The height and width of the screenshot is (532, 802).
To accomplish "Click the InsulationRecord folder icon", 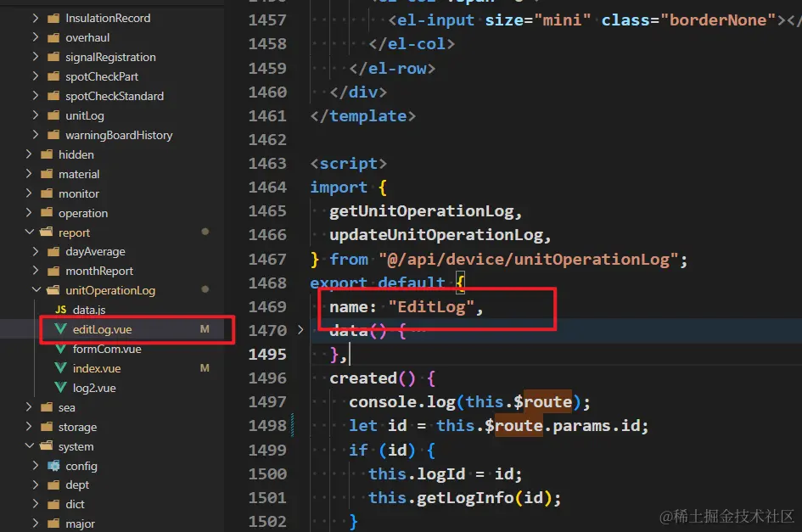I will 53,19.
